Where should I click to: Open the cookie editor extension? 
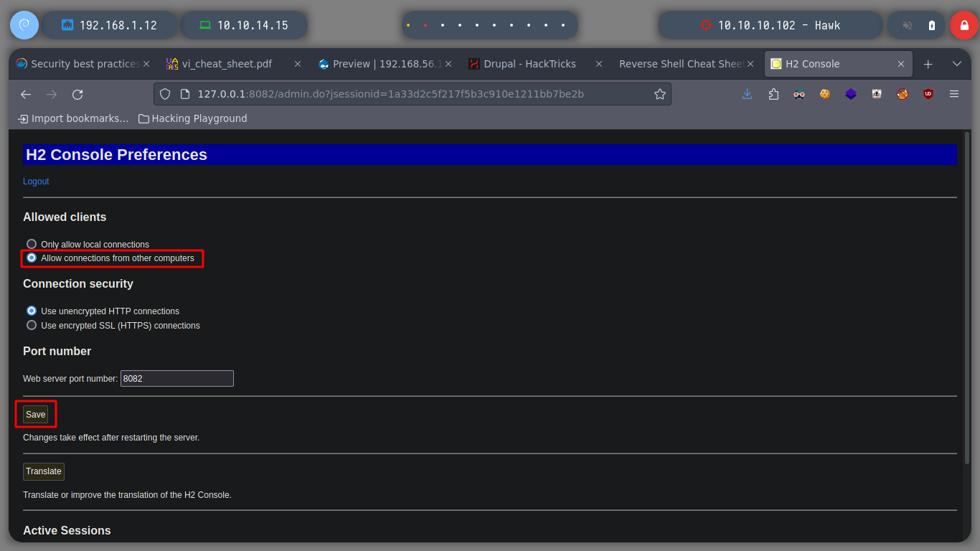(825, 94)
